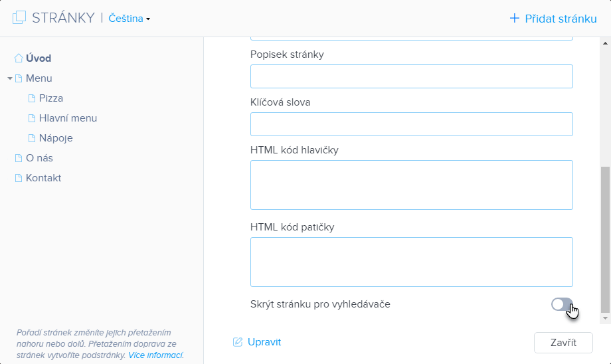Focus the Popisek stránky input field
Image resolution: width=611 pixels, height=364 pixels.
point(411,76)
